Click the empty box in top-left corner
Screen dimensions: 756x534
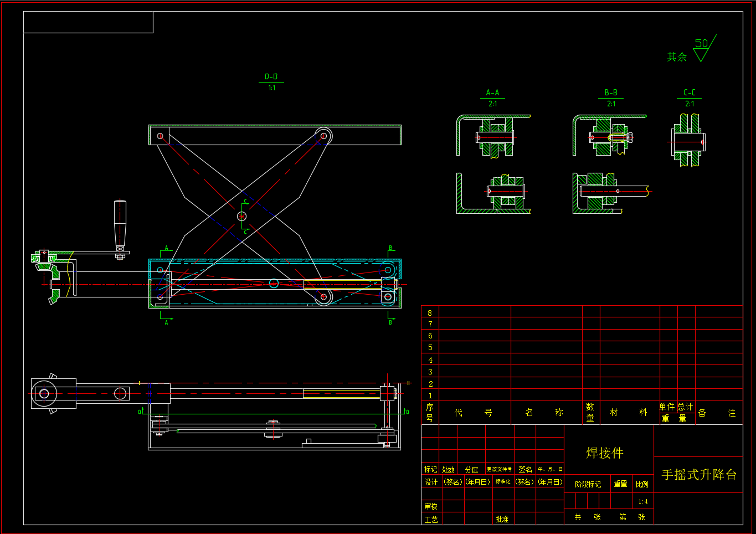pyautogui.click(x=88, y=22)
